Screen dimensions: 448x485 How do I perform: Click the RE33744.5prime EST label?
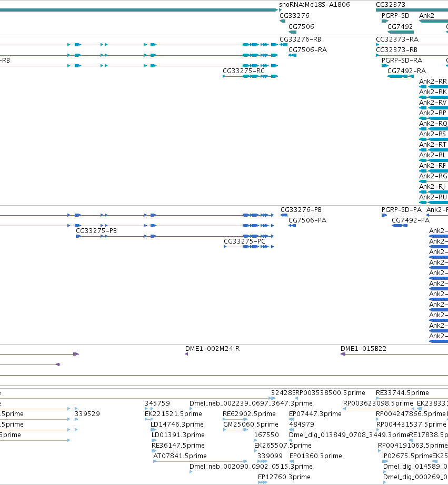(x=402, y=393)
